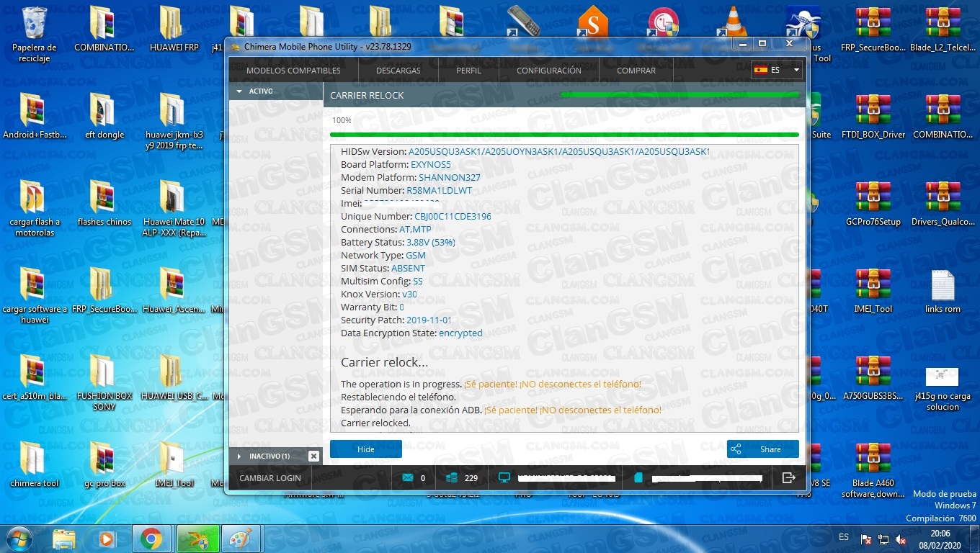Open Google Chrome from taskbar
This screenshot has height=553, width=980.
(x=151, y=539)
